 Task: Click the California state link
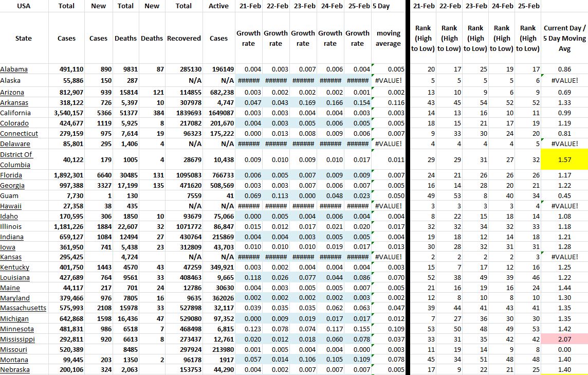click(x=16, y=113)
